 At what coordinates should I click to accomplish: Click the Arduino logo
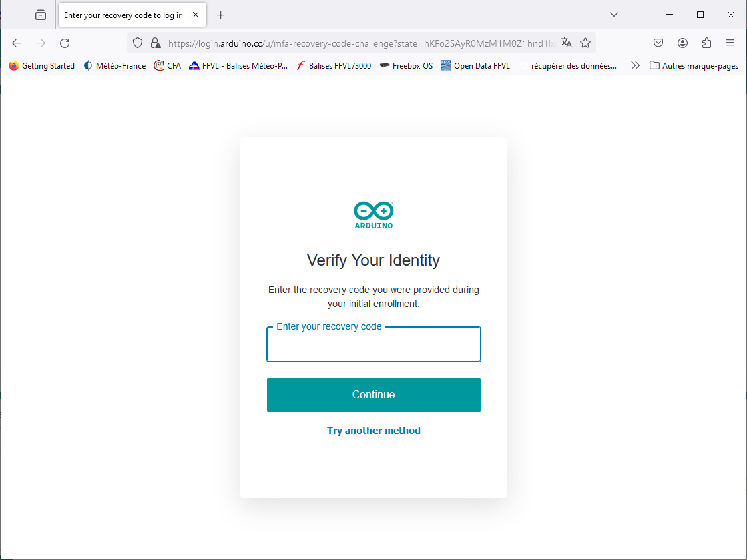pyautogui.click(x=373, y=214)
